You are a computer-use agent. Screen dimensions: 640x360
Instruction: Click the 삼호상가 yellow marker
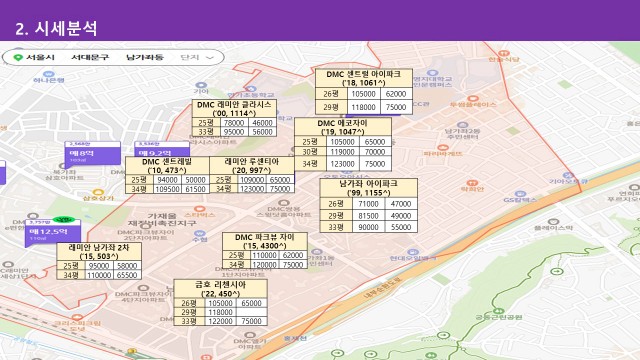98,192
